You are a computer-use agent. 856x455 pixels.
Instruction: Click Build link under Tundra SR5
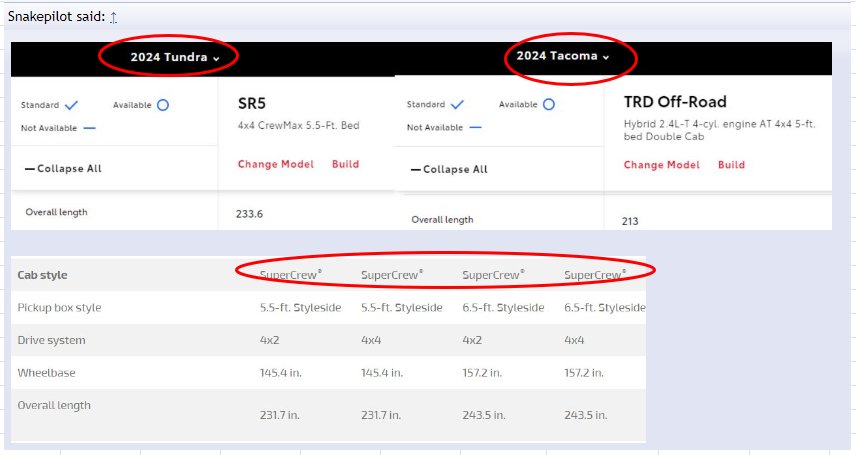pos(346,164)
